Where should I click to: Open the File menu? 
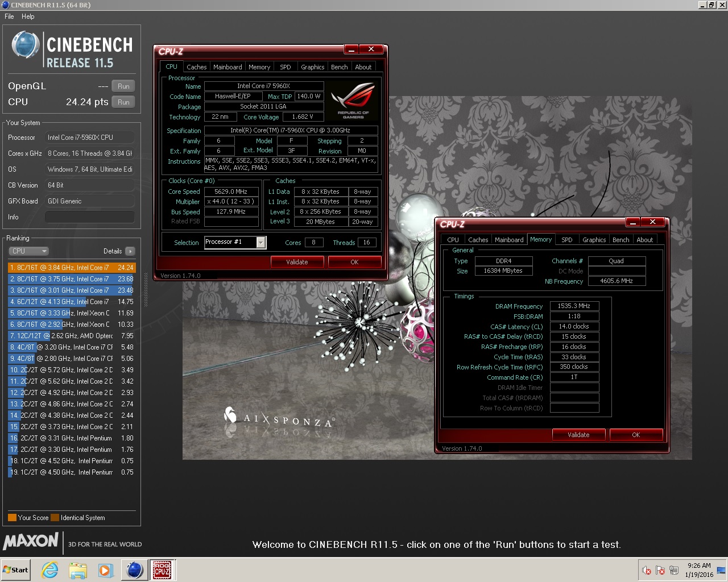click(x=9, y=16)
